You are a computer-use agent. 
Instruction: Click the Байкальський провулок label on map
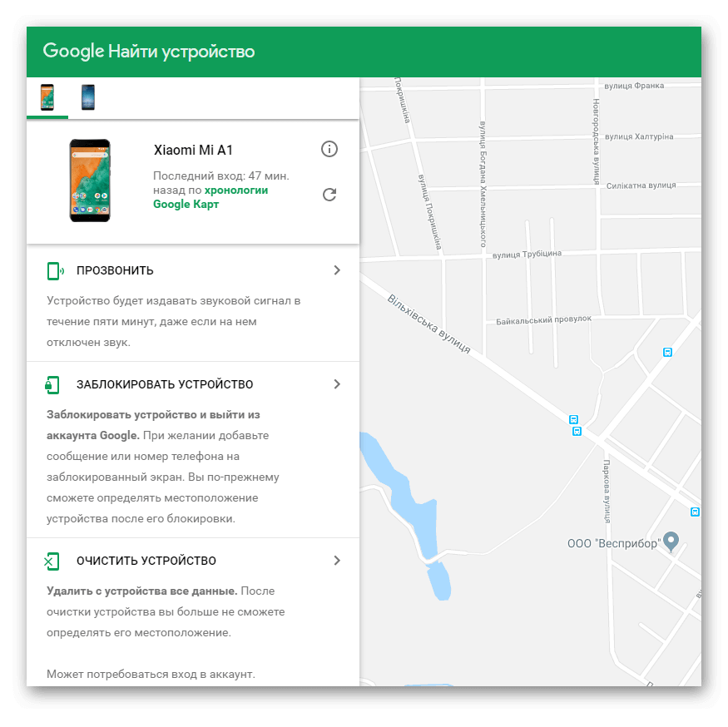pos(543,320)
